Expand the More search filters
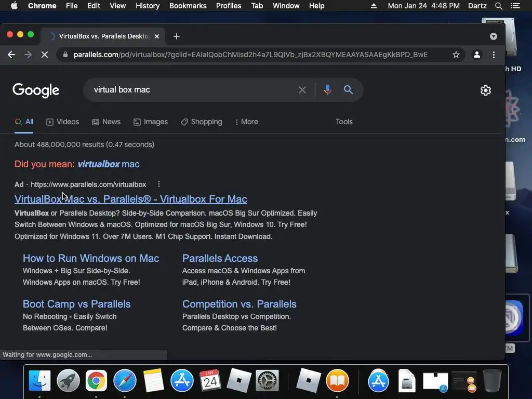The height and width of the screenshot is (399, 532). 247,122
